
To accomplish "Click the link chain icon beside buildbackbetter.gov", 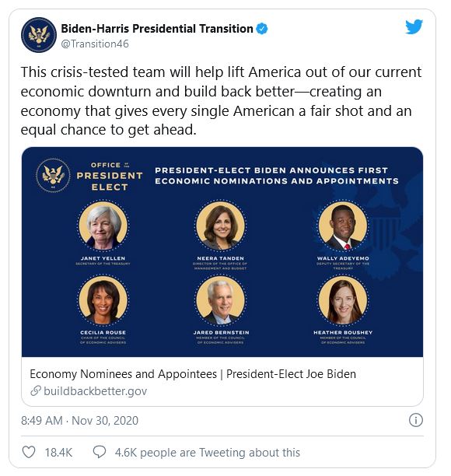I will click(x=36, y=390).
